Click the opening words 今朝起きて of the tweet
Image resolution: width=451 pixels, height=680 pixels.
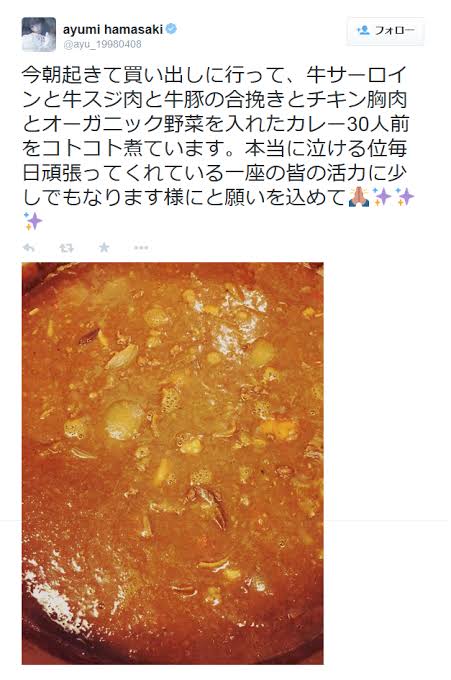tap(73, 76)
